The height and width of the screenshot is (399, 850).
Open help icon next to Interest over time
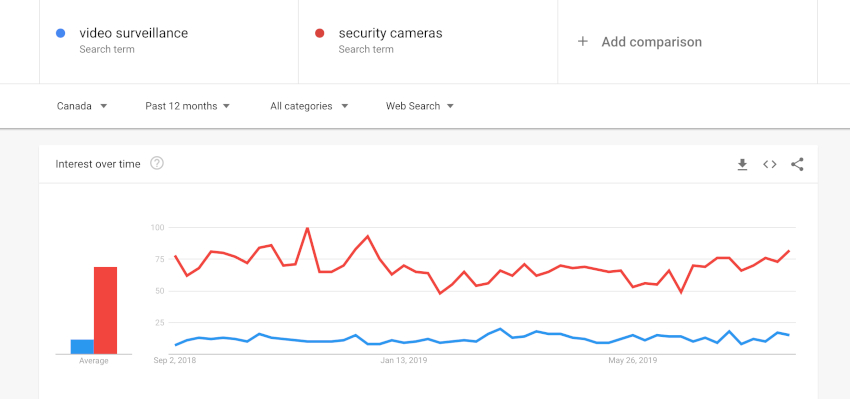click(x=157, y=163)
